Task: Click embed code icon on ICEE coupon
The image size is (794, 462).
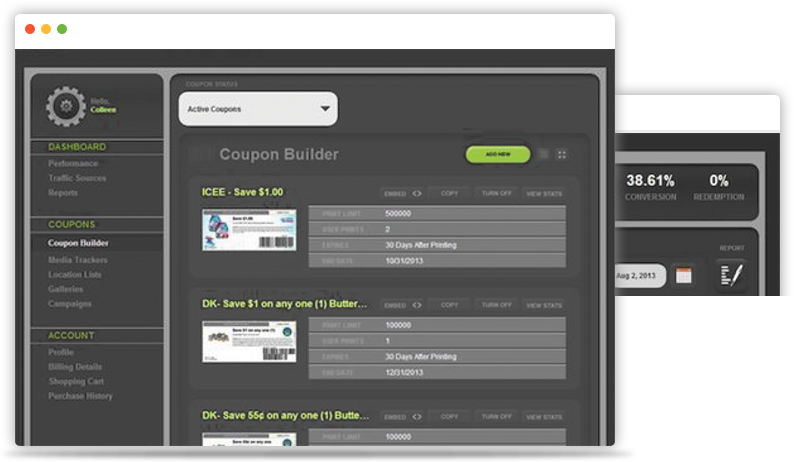Action: point(417,194)
